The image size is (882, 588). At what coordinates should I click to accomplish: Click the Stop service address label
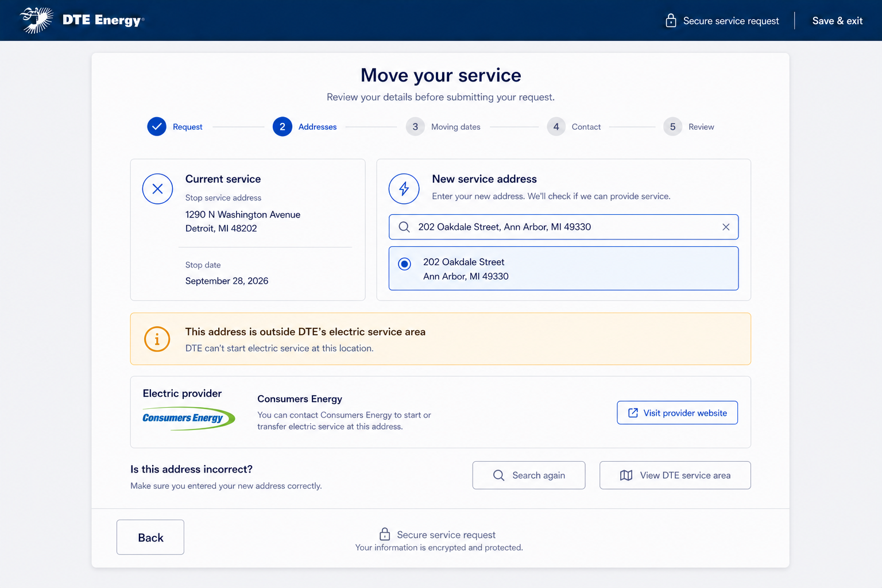click(x=223, y=198)
